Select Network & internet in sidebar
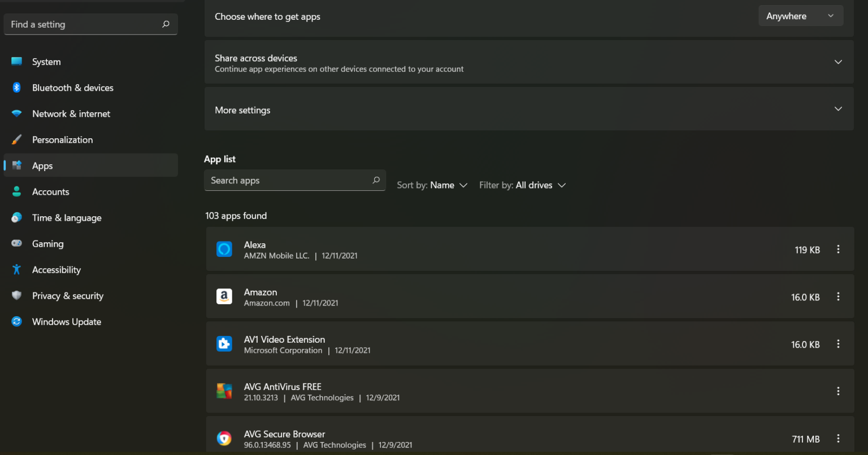 pyautogui.click(x=90, y=113)
